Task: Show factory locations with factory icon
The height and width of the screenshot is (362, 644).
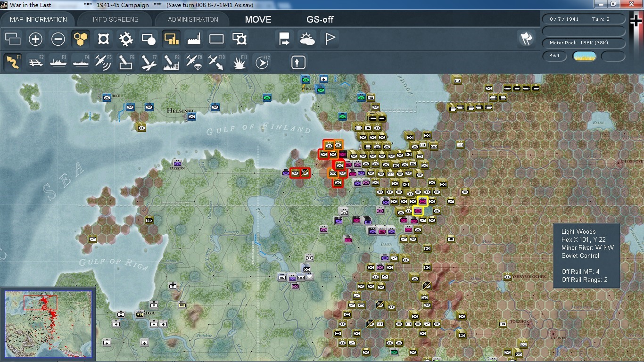Action: pyautogui.click(x=194, y=39)
